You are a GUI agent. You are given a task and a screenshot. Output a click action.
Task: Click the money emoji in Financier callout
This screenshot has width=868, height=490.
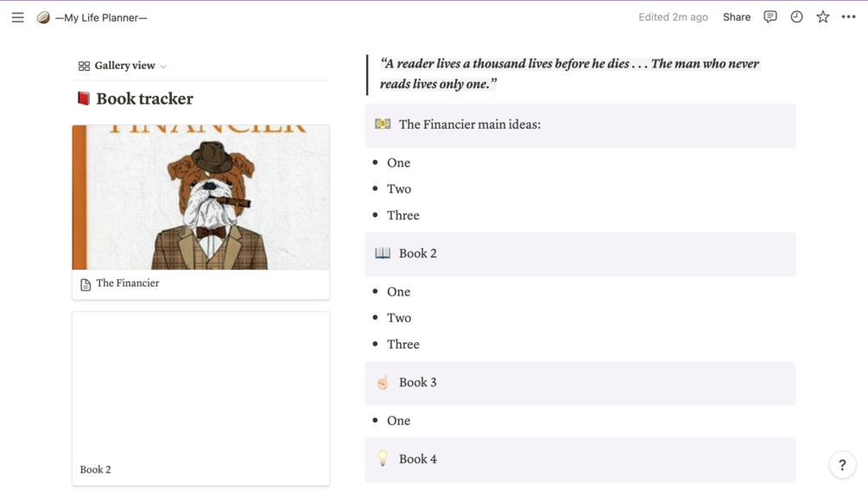click(383, 124)
